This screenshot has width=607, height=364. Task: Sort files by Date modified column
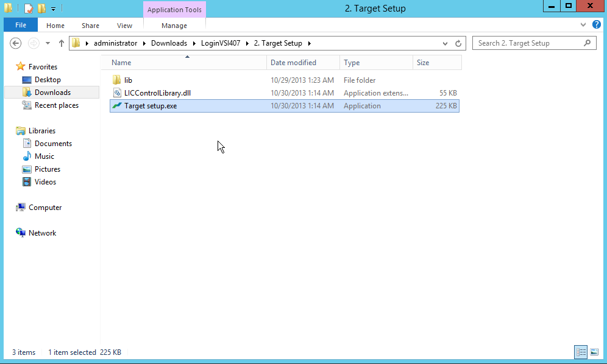[303, 62]
